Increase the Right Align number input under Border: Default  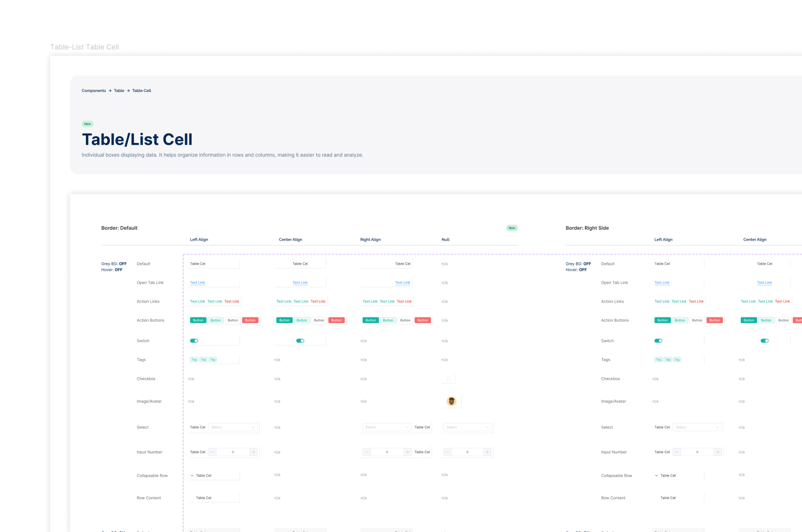[407, 452]
